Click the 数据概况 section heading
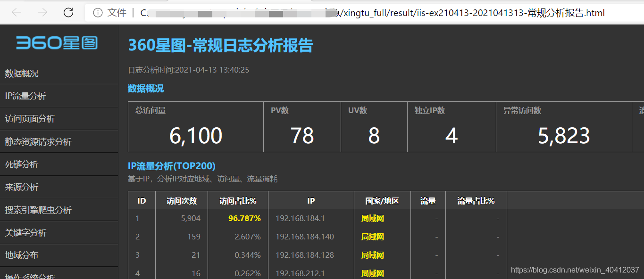This screenshot has height=279, width=644. [146, 89]
